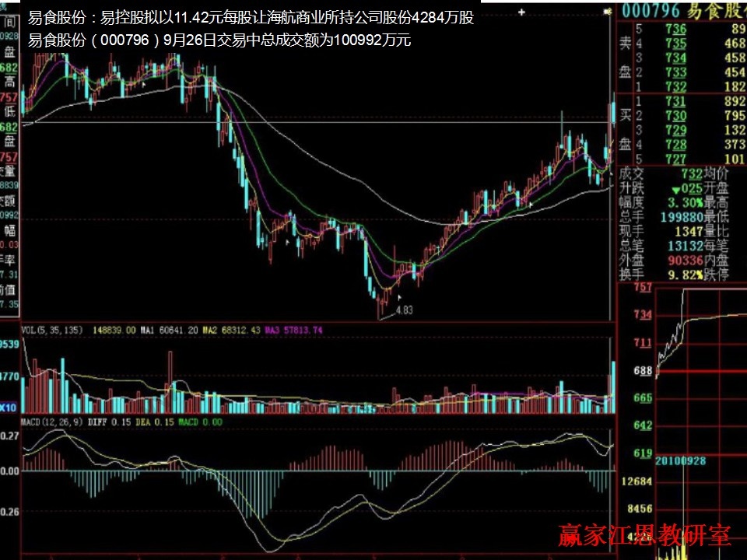Click the 9月26日 turnover news line
747x560 pixels.
219,40
